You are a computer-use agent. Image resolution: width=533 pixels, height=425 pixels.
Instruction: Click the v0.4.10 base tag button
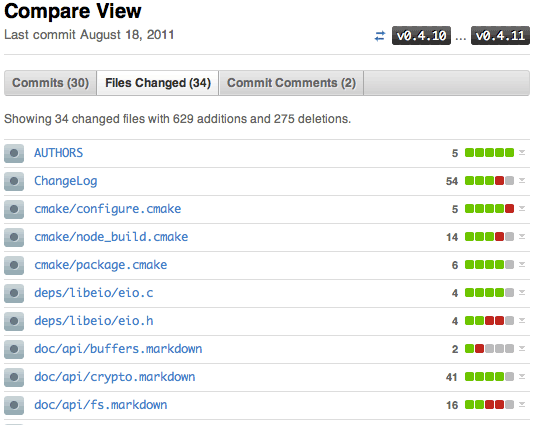422,35
